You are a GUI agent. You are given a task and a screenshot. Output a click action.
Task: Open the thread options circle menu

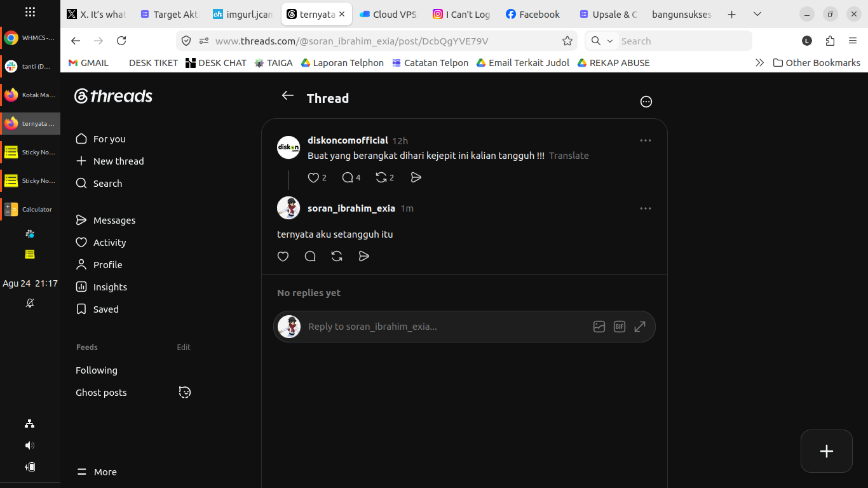646,102
